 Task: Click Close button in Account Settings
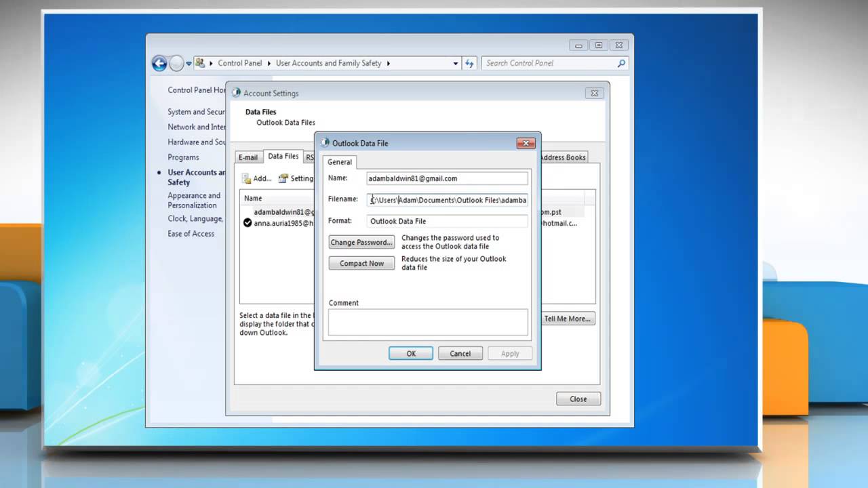(x=578, y=399)
